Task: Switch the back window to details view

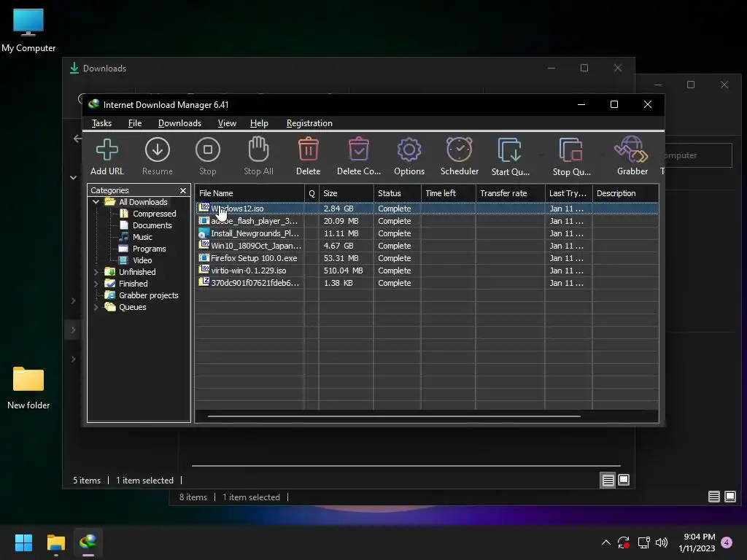Action: point(713,497)
